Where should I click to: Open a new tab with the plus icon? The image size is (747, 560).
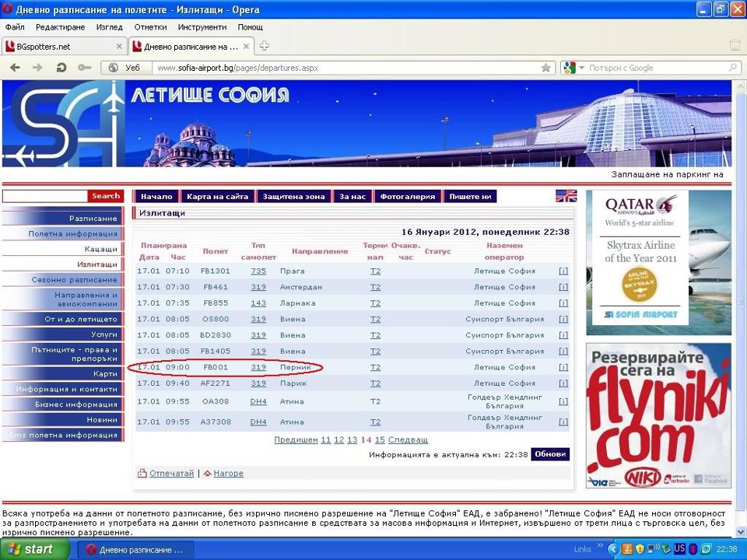265,46
